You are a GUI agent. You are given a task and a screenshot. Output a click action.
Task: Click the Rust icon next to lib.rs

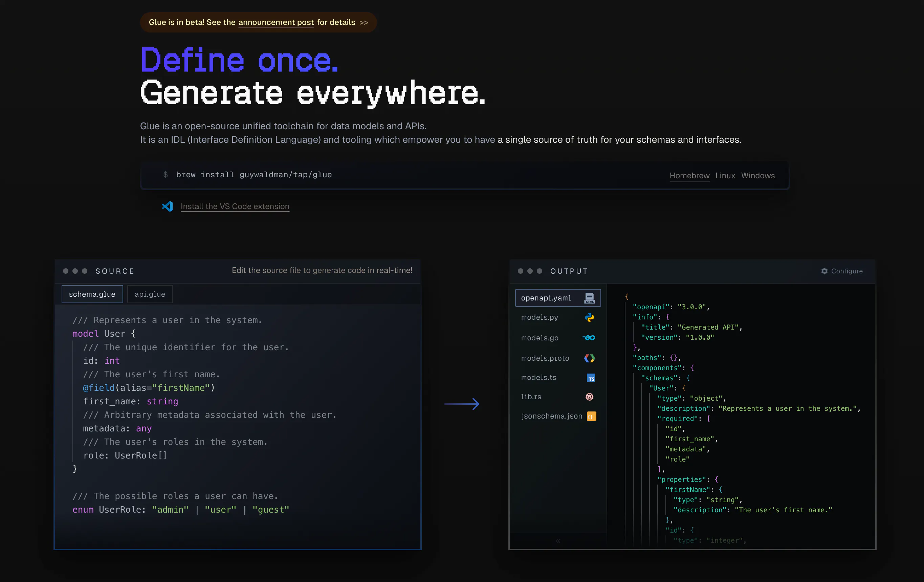point(589,397)
